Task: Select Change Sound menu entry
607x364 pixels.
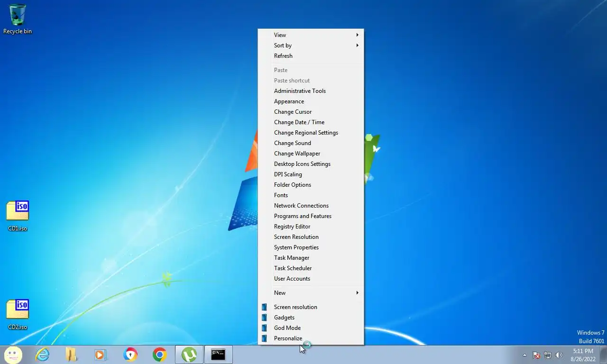Action: click(x=311, y=143)
